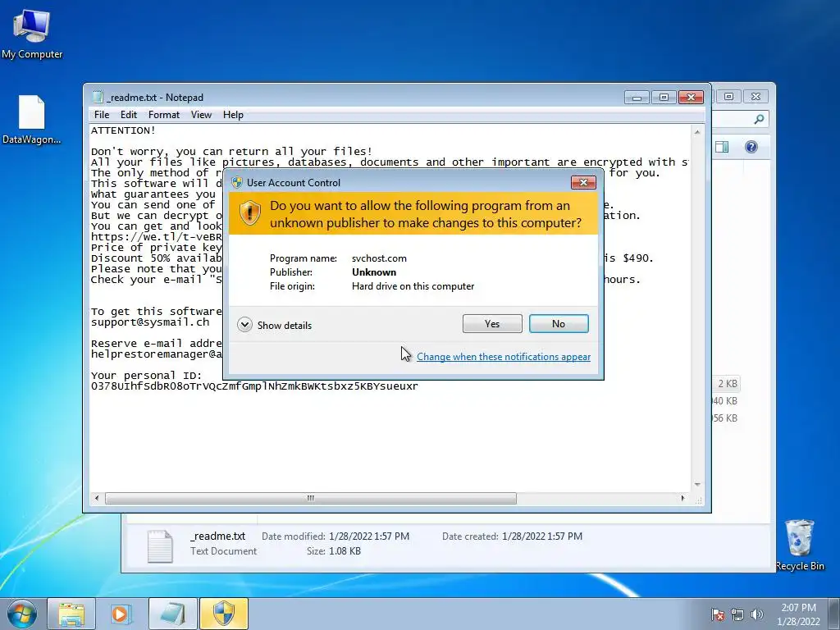Close the Explorer window behind Notepad
The height and width of the screenshot is (630, 840).
[x=756, y=97]
